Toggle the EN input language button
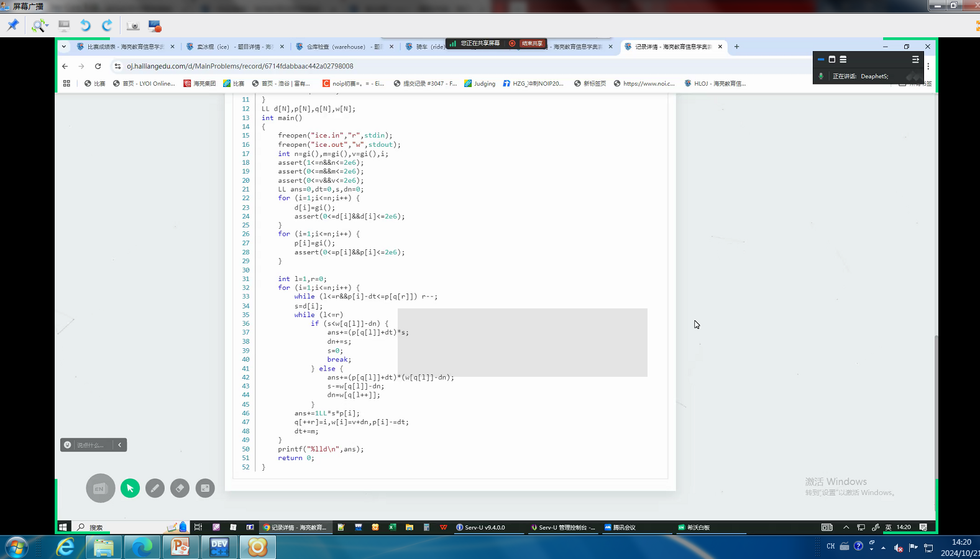 [100, 488]
